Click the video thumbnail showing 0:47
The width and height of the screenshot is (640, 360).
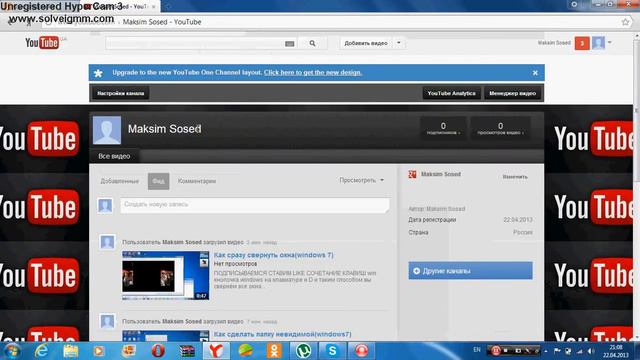tap(165, 276)
